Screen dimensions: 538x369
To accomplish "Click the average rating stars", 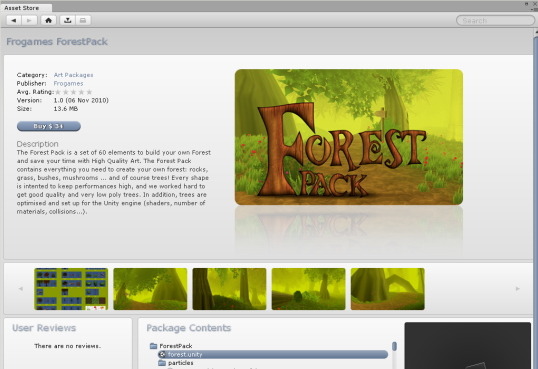I will [x=73, y=92].
